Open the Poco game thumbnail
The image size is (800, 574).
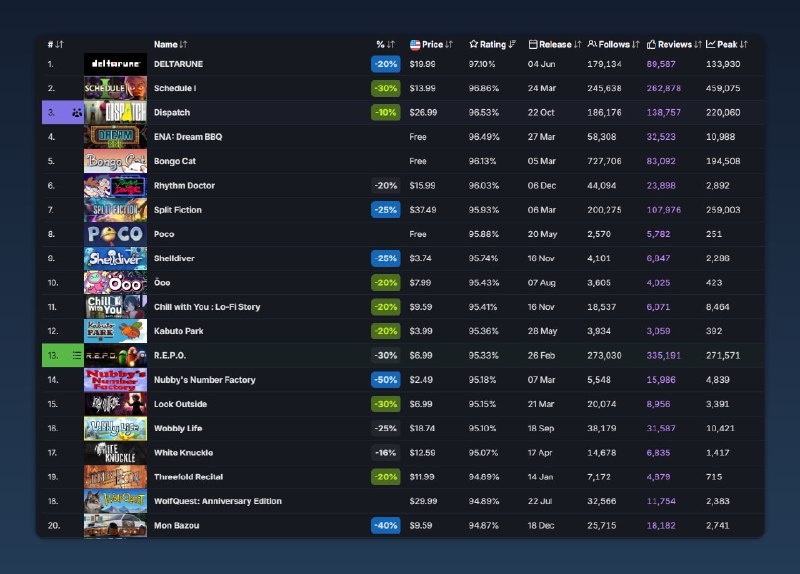click(x=115, y=234)
